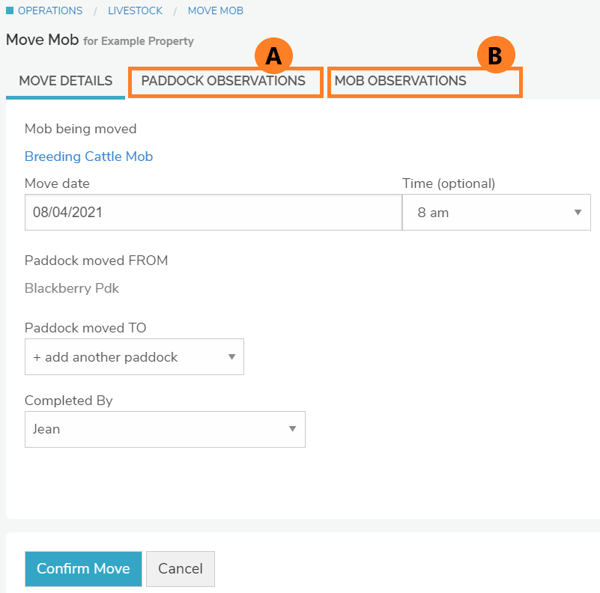Select the MOVE MOB breadcrumb

(215, 11)
